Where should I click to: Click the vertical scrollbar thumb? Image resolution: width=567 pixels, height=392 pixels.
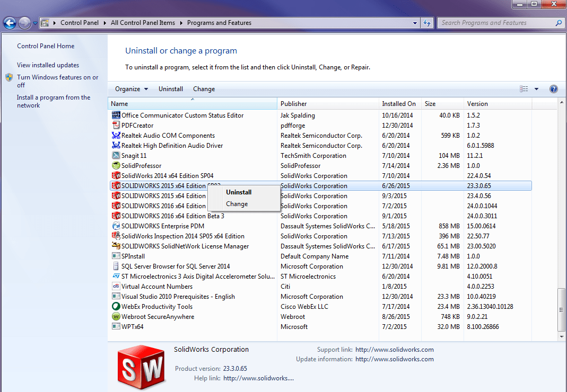coord(561,309)
